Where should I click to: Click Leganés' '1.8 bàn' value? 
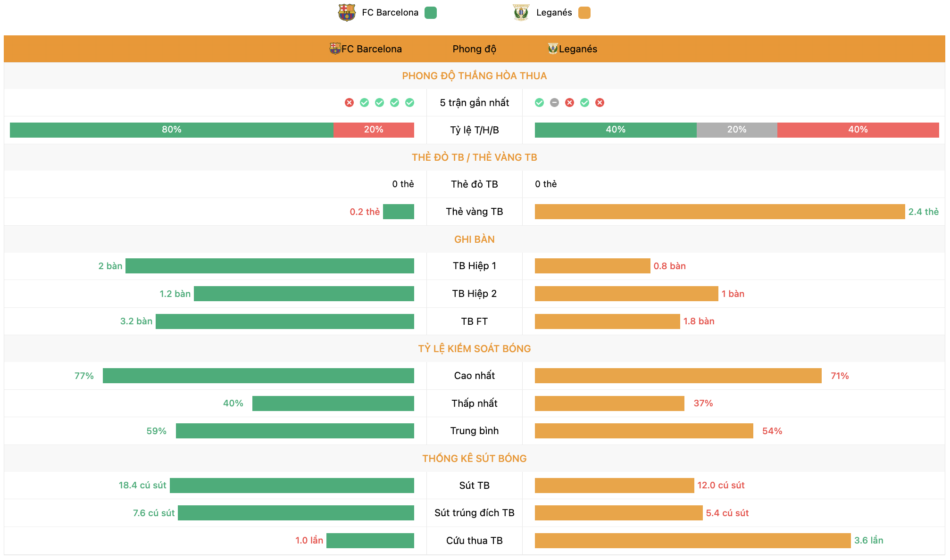pos(699,321)
